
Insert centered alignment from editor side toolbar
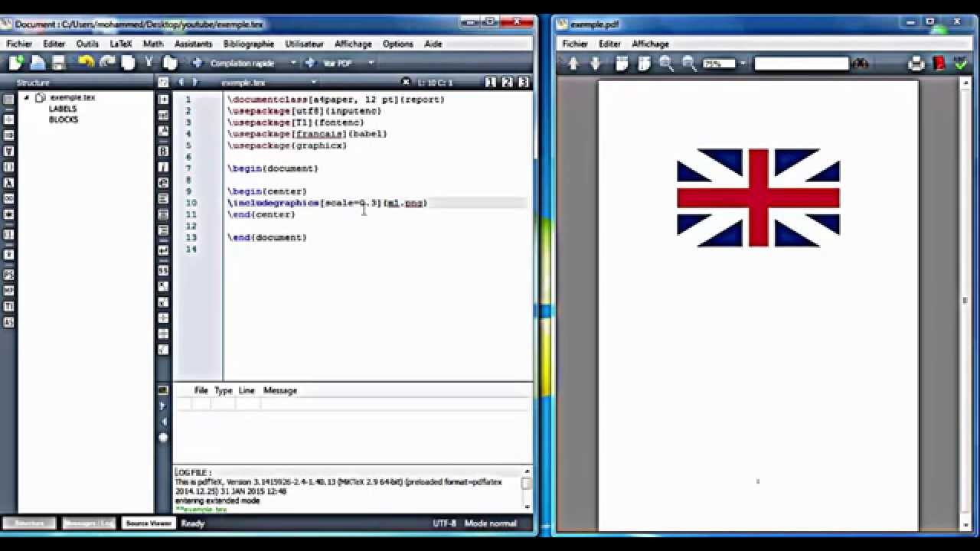(x=163, y=215)
